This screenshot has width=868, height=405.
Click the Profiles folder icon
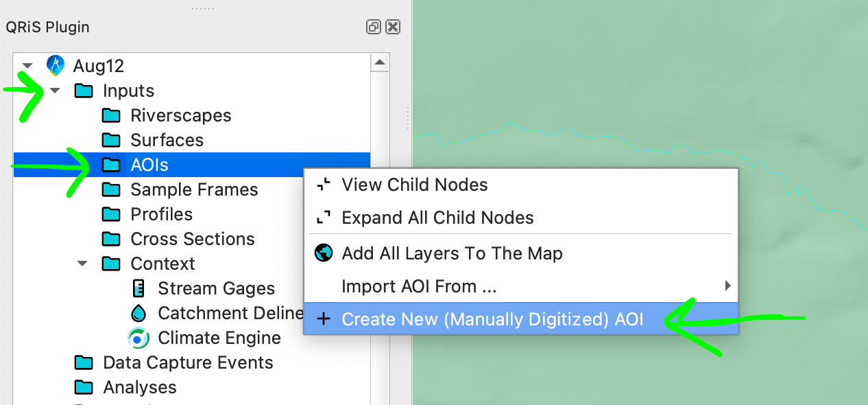tap(111, 214)
